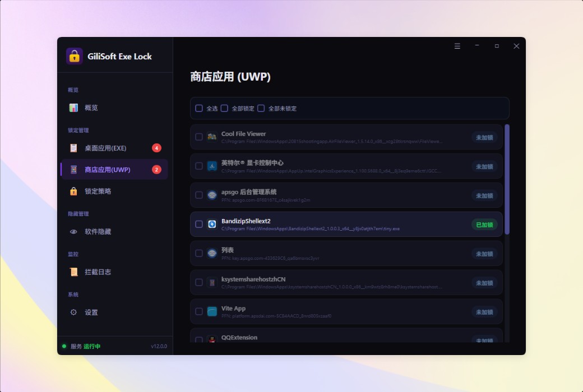Click the ksystemsharehostzhCN app icon
Image resolution: width=583 pixels, height=392 pixels.
[x=212, y=282]
